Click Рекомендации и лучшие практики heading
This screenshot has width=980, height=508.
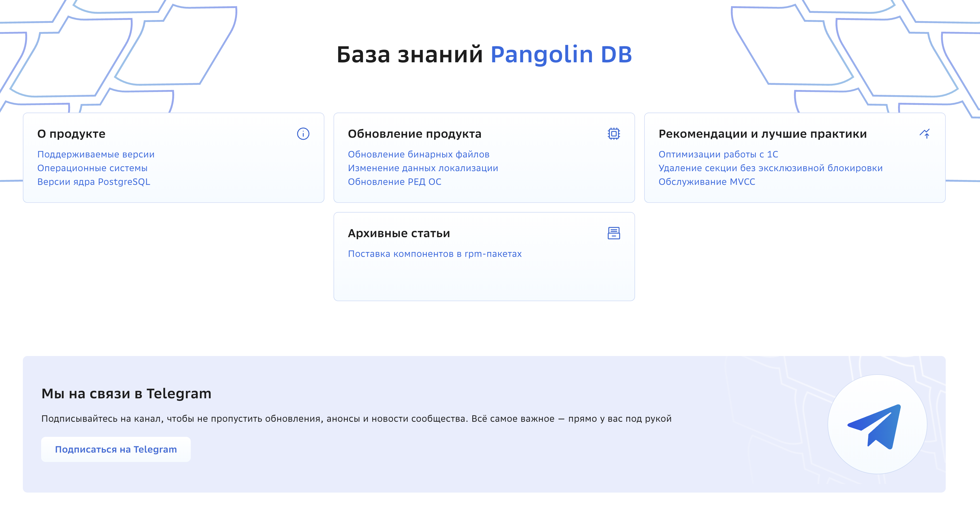762,133
